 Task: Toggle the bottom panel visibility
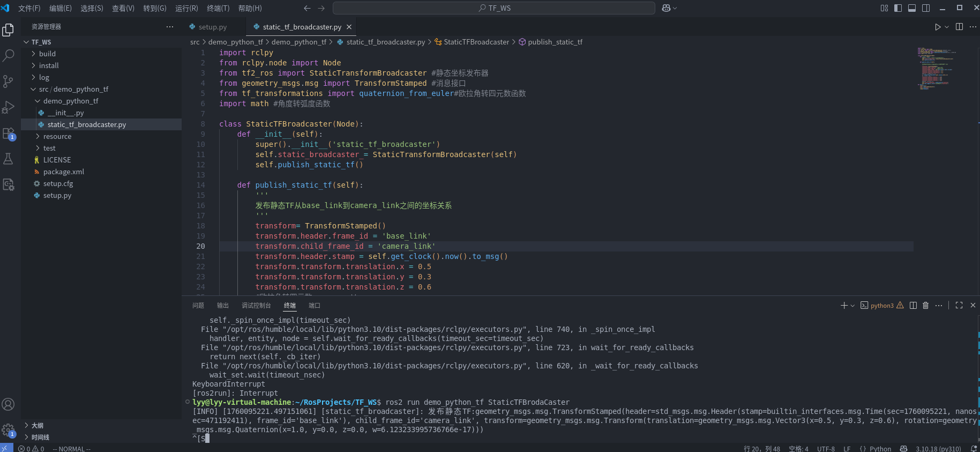[912, 8]
